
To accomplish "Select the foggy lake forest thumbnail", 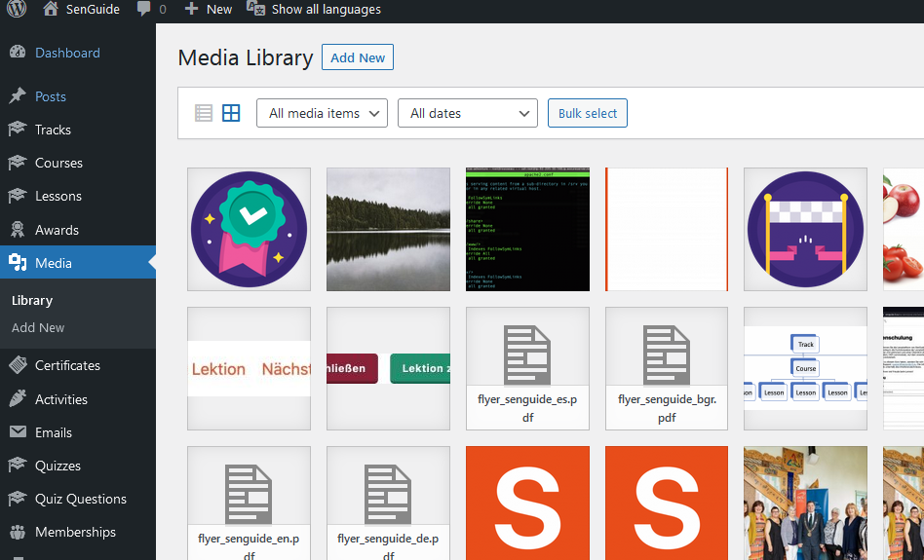I will tap(388, 229).
